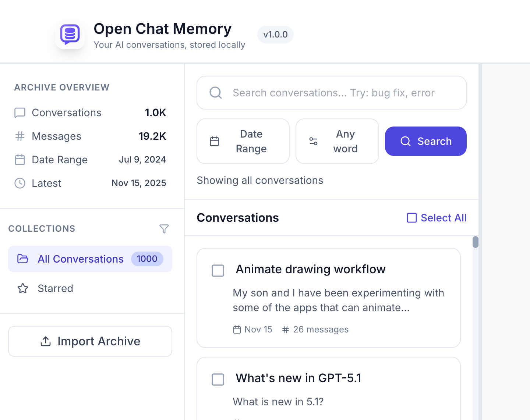
Task: Switch to the All Conversations collection
Action: [80, 259]
